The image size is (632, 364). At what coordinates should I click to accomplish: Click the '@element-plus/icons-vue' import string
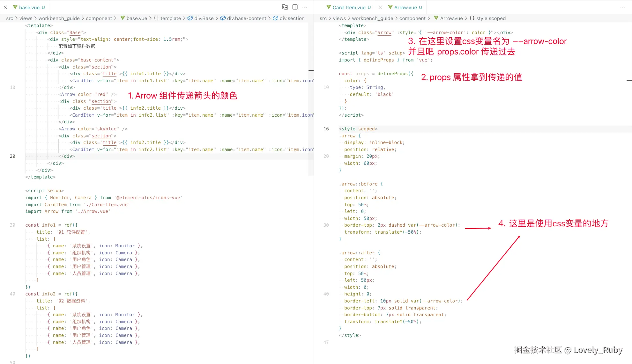(148, 198)
